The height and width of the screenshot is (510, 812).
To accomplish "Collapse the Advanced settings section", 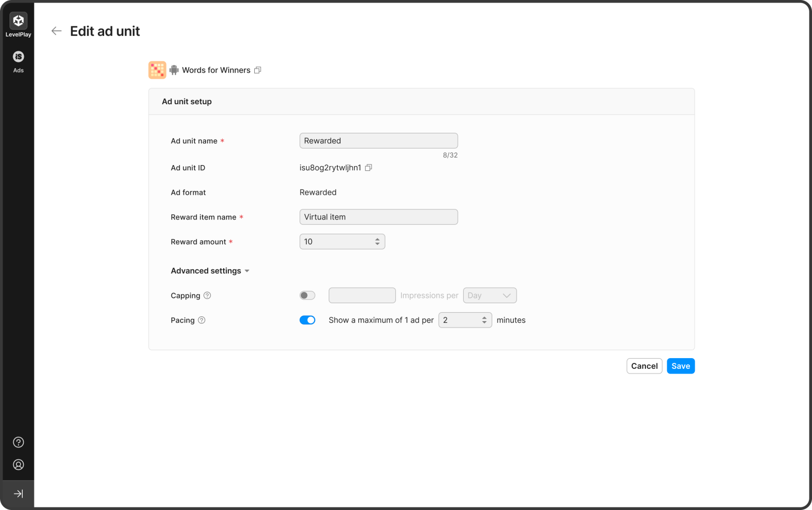I will tap(247, 270).
